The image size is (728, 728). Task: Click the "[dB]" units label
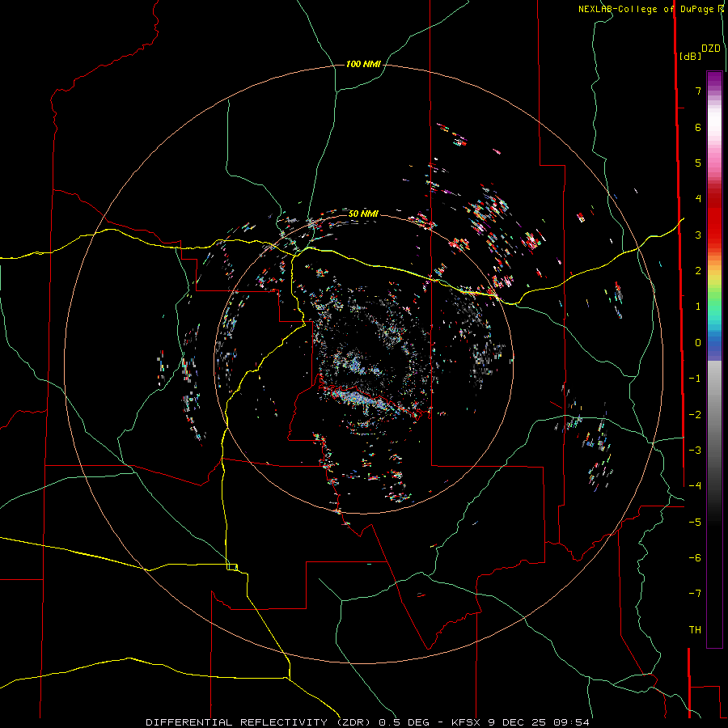point(691,56)
